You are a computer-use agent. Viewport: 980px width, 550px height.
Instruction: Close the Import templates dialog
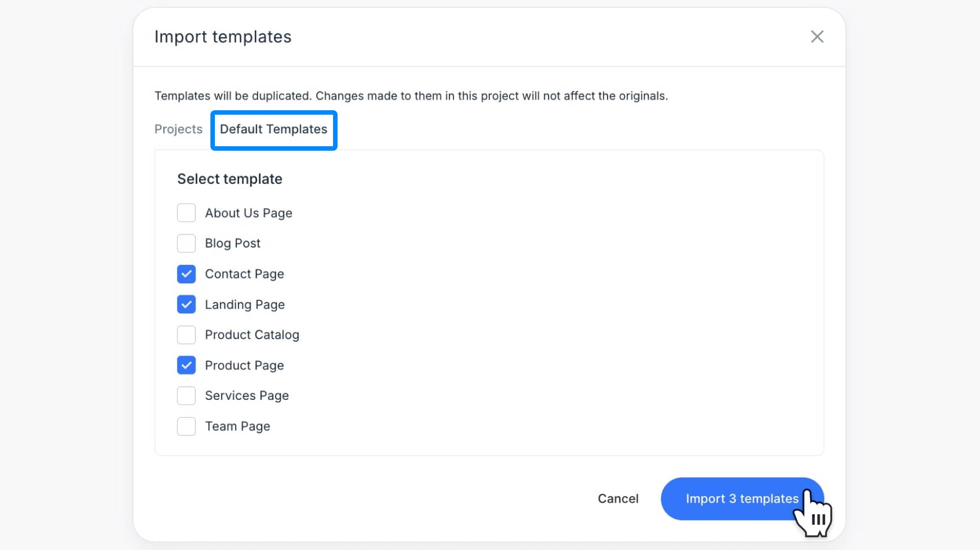pos(817,37)
